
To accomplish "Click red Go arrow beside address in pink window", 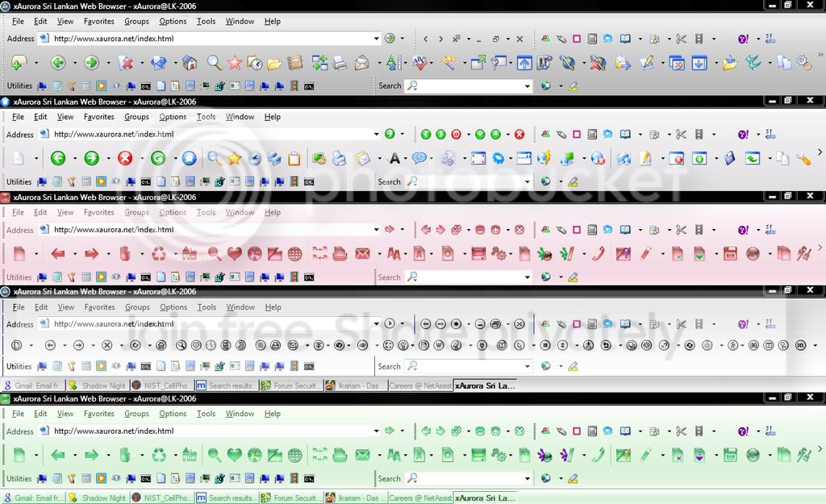I will pyautogui.click(x=390, y=229).
